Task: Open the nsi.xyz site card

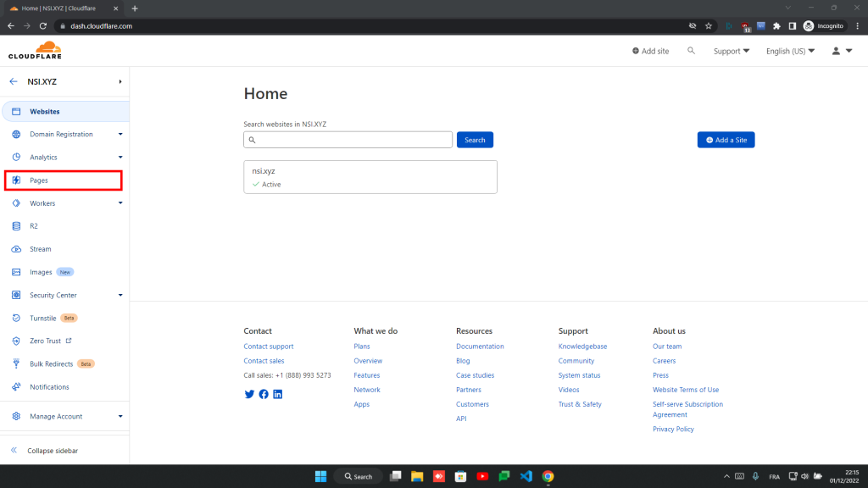Action: coord(370,177)
